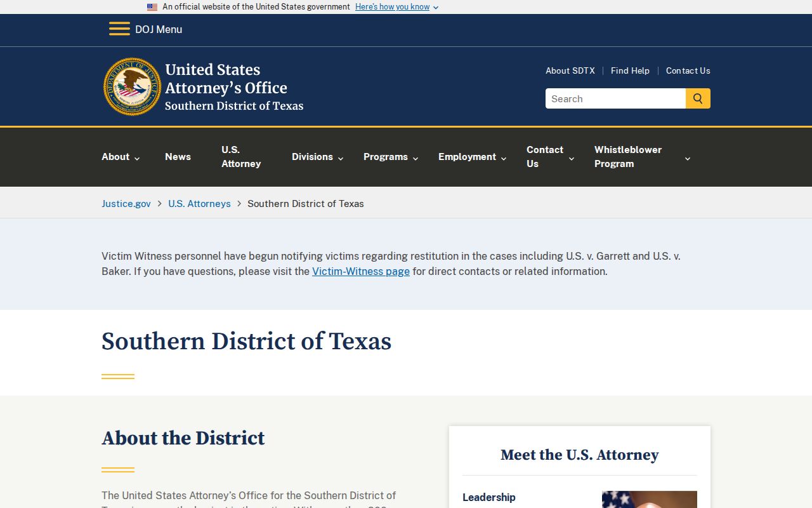Click the US flag icon in banner
The height and width of the screenshot is (508, 812).
pyautogui.click(x=152, y=7)
